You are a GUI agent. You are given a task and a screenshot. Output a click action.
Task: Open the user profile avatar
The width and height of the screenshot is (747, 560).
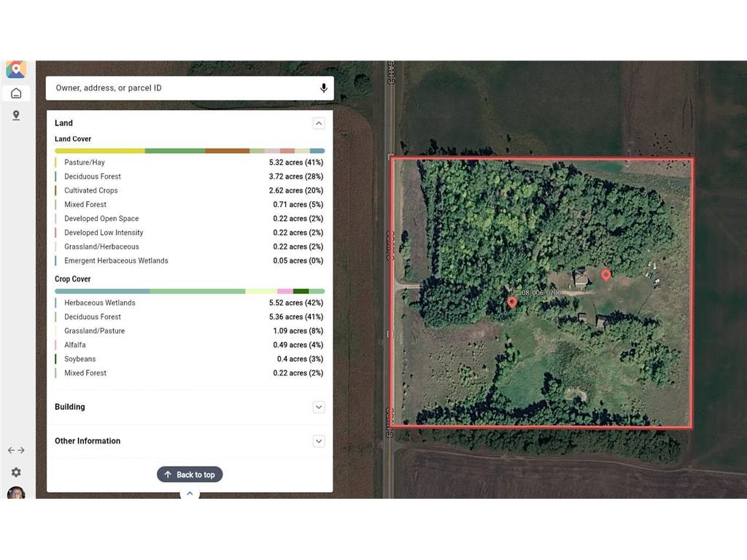coord(16,492)
